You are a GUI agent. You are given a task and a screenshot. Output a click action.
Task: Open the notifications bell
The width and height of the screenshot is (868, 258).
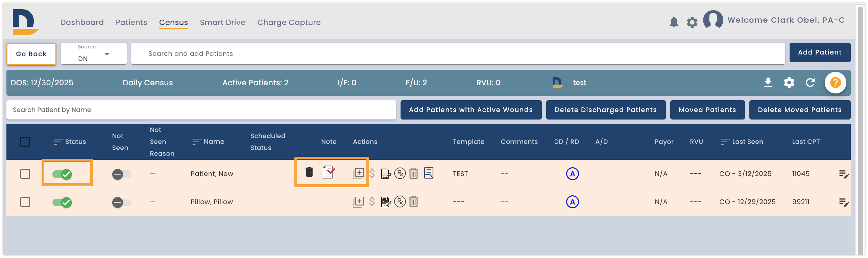point(674,22)
